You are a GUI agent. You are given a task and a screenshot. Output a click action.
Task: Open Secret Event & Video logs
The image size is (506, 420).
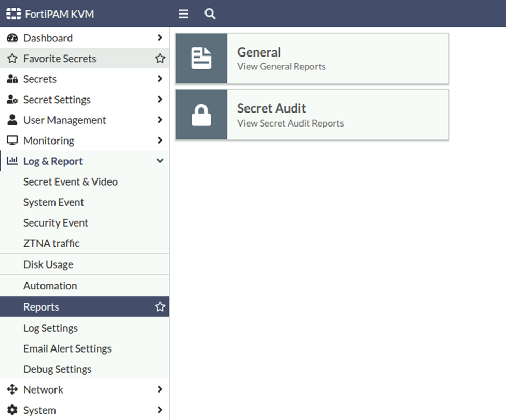pos(85,182)
